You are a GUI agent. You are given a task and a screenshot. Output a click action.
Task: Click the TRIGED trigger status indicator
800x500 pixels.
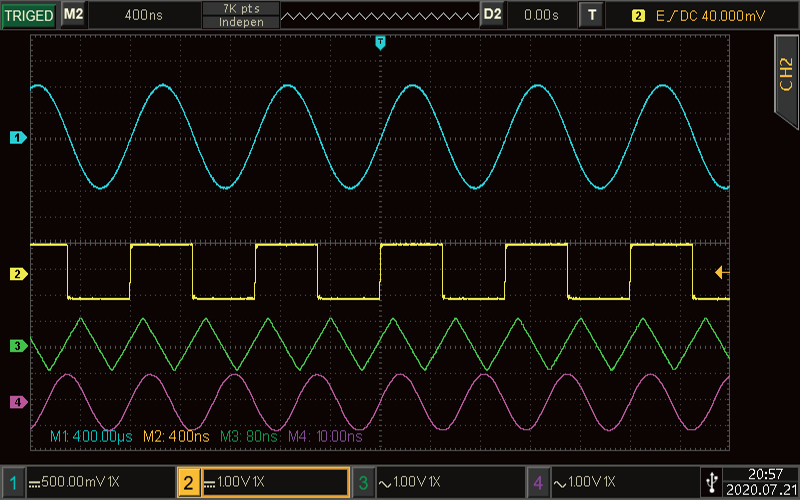coord(29,15)
